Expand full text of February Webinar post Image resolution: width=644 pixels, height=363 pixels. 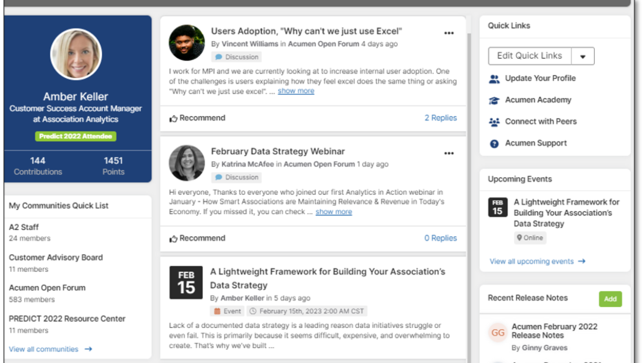(333, 212)
